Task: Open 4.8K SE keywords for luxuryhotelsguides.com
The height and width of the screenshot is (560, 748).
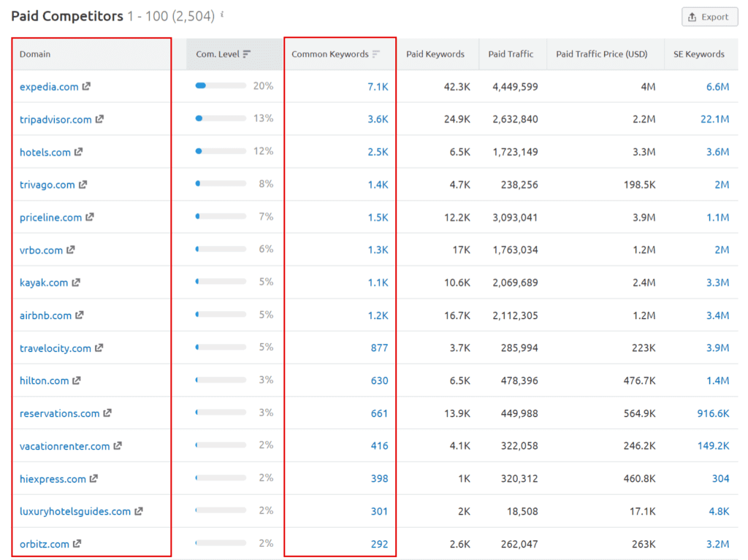Action: [719, 511]
